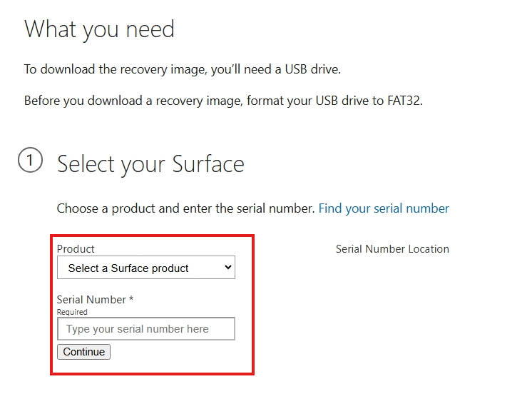Click the USB drive requirement sentence
The width and height of the screenshot is (532, 404).
tap(182, 69)
